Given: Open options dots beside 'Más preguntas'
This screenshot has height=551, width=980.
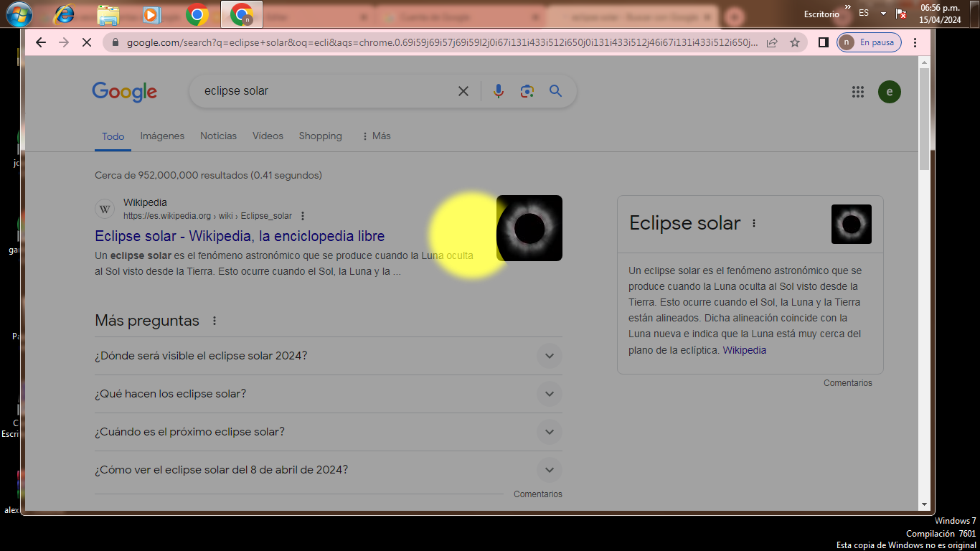Looking at the screenshot, I should (x=214, y=321).
